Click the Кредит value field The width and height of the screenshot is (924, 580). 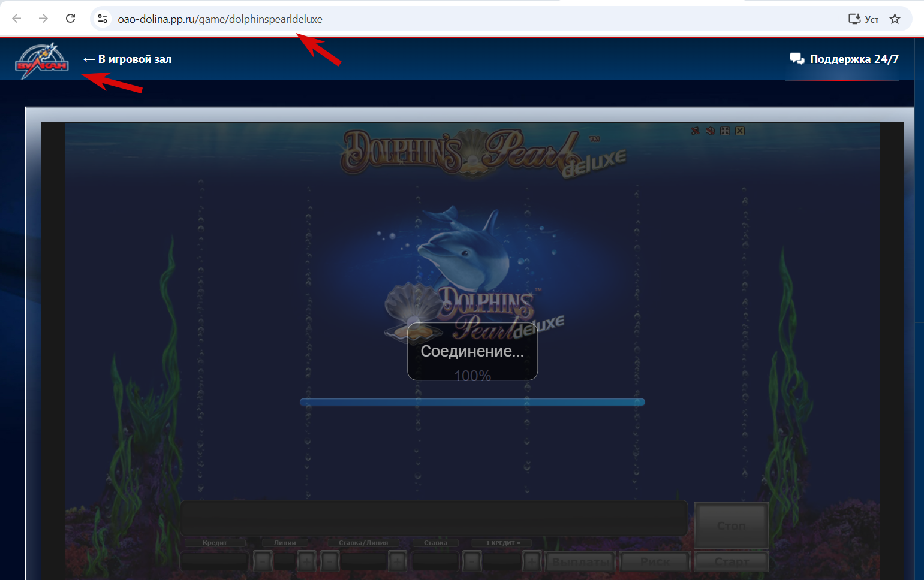tap(215, 562)
